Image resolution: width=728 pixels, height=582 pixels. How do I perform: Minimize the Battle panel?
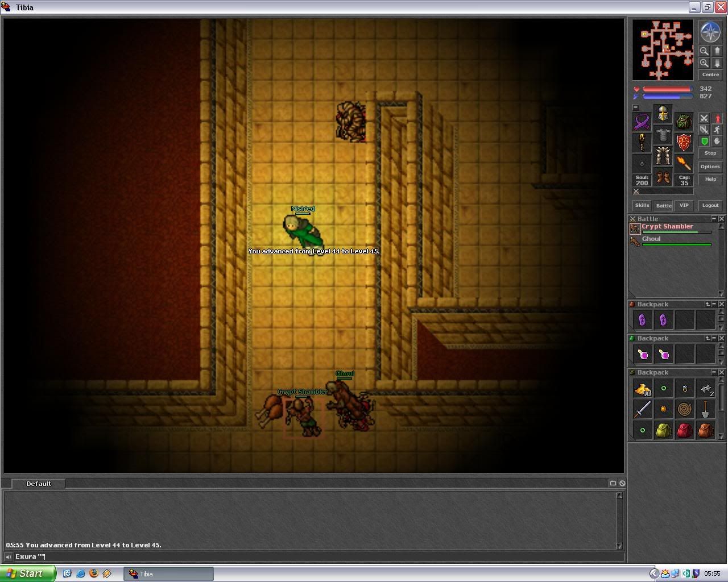714,219
